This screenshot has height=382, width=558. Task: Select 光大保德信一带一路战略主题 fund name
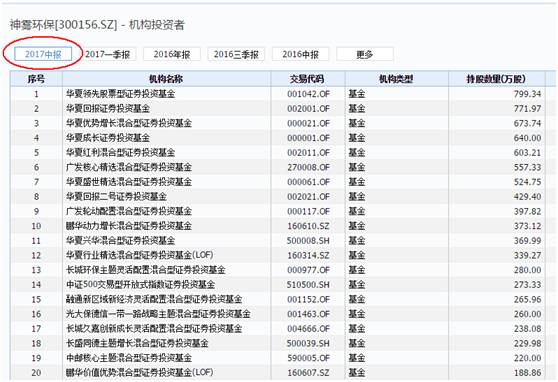pyautogui.click(x=158, y=314)
